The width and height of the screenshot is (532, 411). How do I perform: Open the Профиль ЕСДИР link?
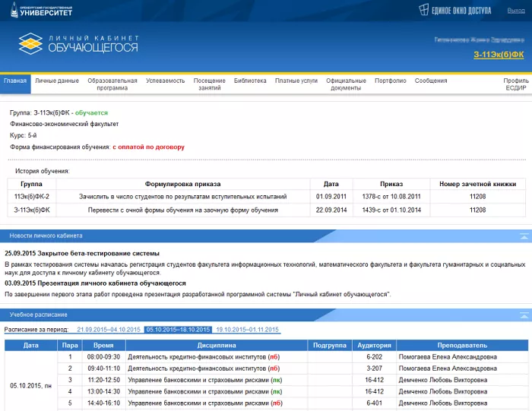pyautogui.click(x=515, y=84)
